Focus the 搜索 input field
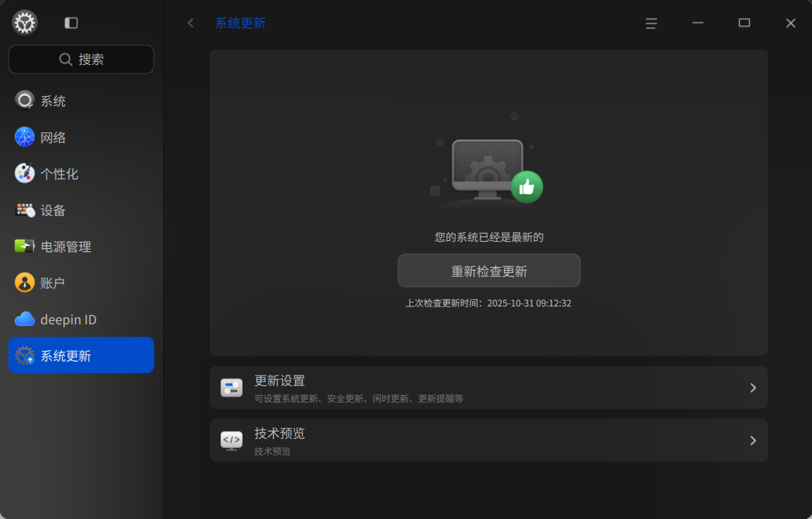The height and width of the screenshot is (519, 812). [82, 60]
